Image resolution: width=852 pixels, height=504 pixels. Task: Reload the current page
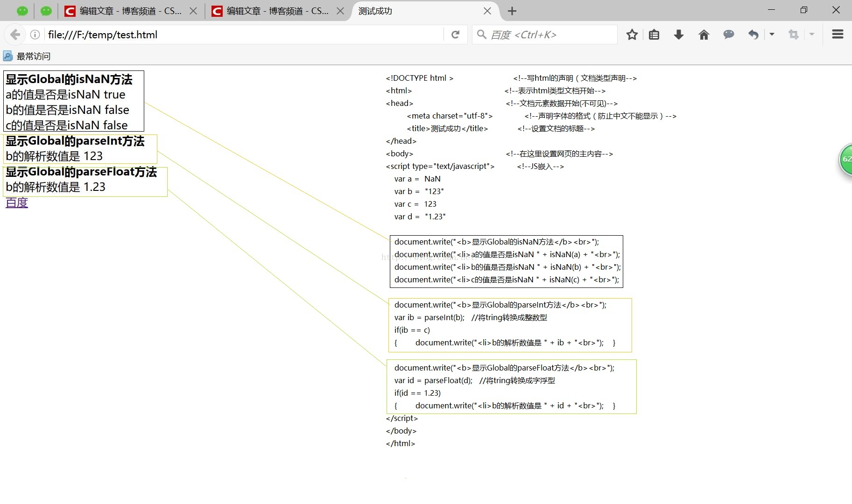pyautogui.click(x=455, y=35)
